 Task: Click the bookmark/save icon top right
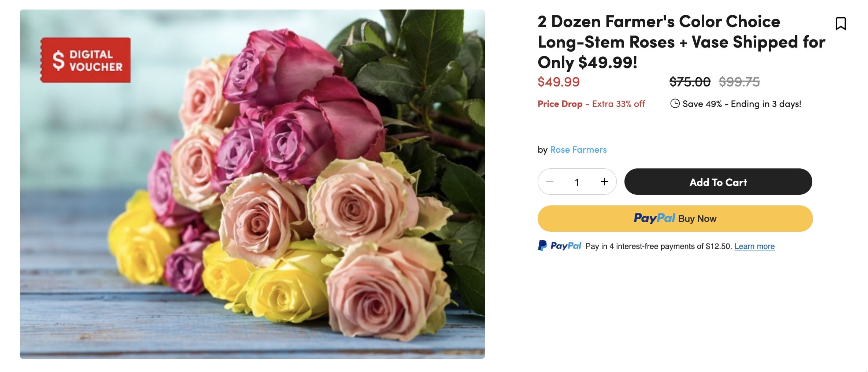(841, 23)
